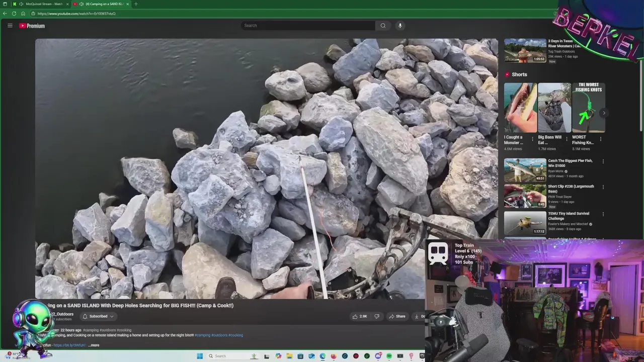Screen dimensions: 644x362
Task: Open more options for 'Catch The Biggest Pier Fish'
Action: click(x=603, y=162)
